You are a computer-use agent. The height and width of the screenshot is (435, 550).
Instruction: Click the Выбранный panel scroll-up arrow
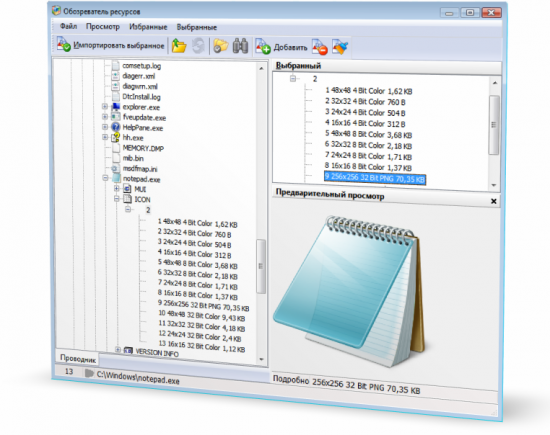pyautogui.click(x=495, y=83)
